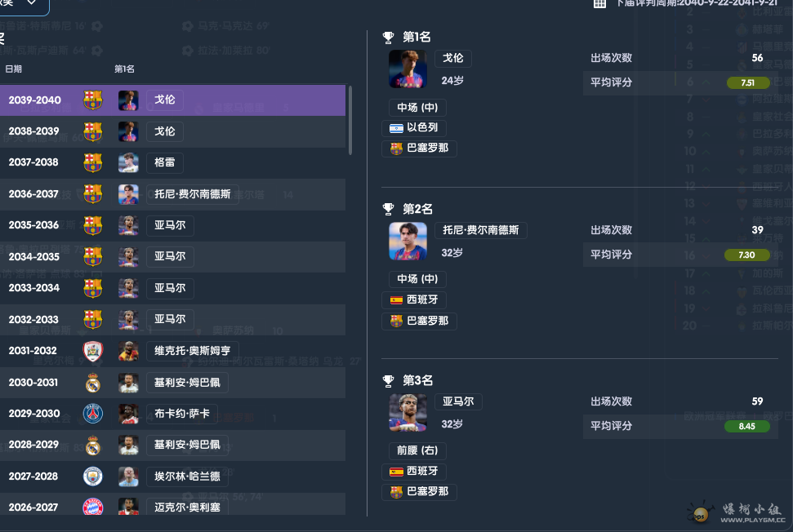Click the Israel flag nationality tag

tap(414, 128)
